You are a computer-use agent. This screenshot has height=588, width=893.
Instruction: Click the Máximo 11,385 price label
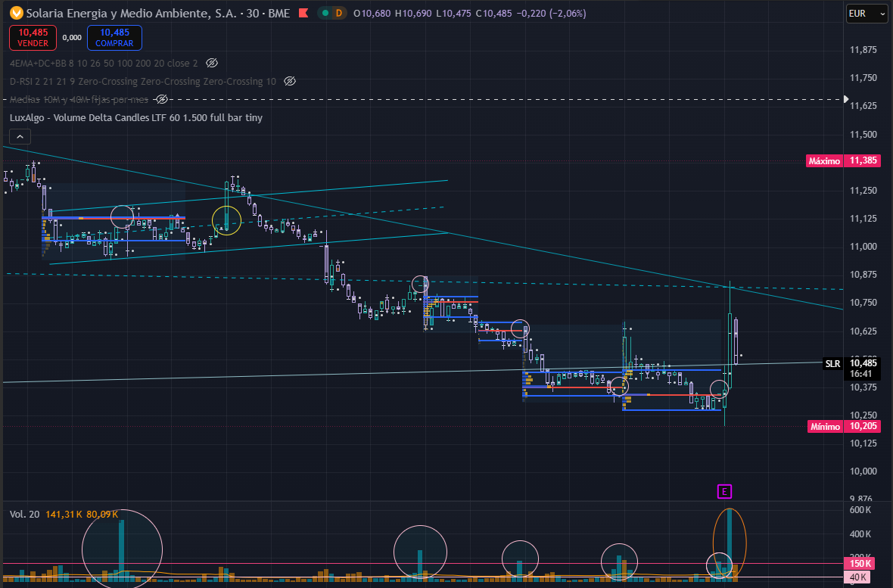coord(844,160)
